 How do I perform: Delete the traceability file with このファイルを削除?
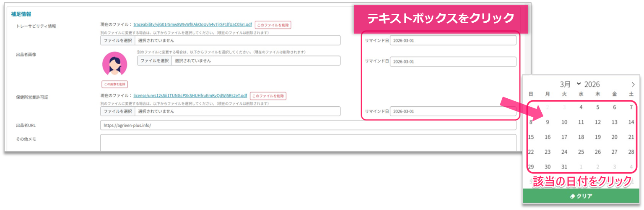pyautogui.click(x=273, y=25)
